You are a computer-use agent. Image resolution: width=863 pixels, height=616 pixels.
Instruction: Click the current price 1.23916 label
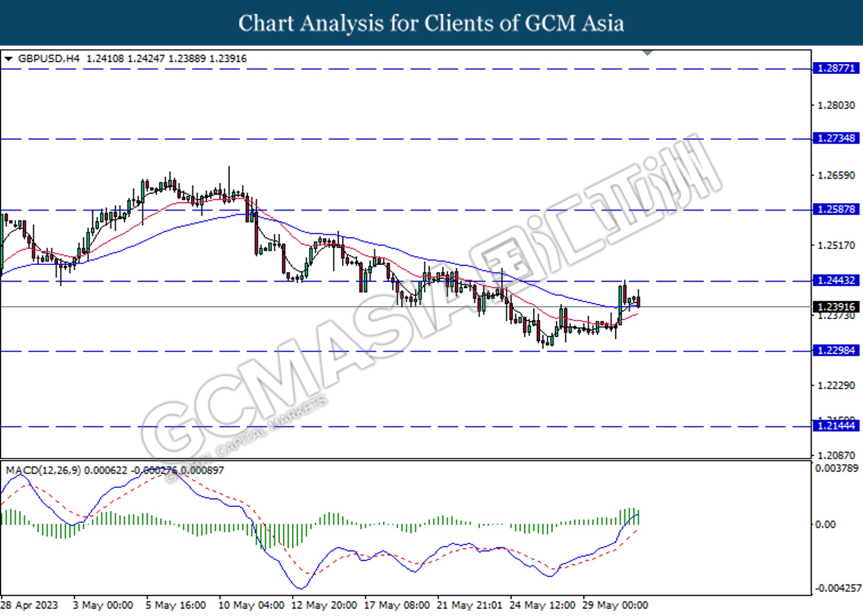click(836, 307)
